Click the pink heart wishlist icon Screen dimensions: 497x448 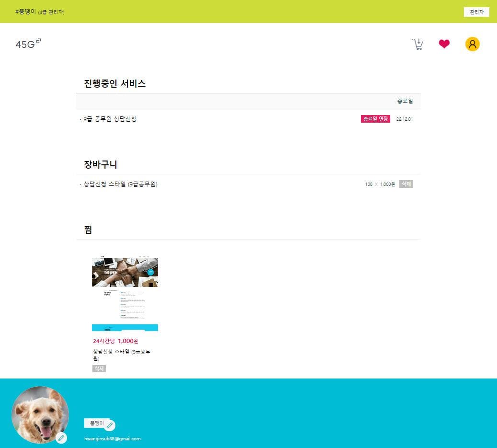(444, 44)
